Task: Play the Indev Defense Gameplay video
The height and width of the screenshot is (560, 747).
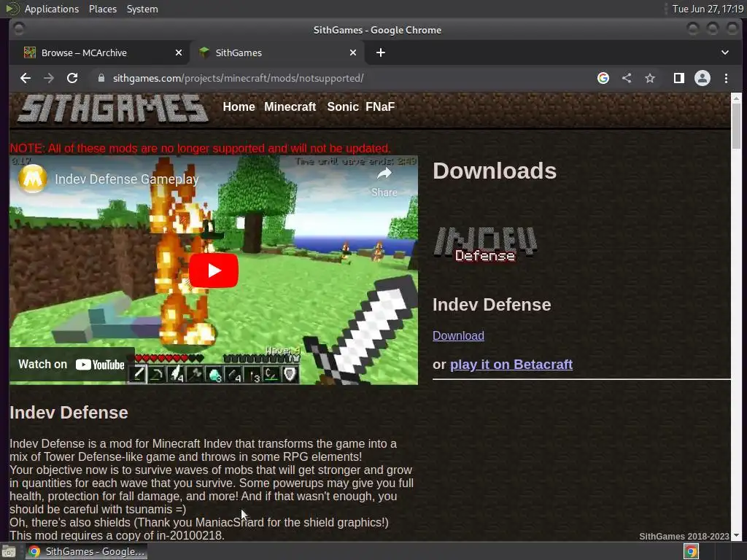Action: pyautogui.click(x=214, y=271)
